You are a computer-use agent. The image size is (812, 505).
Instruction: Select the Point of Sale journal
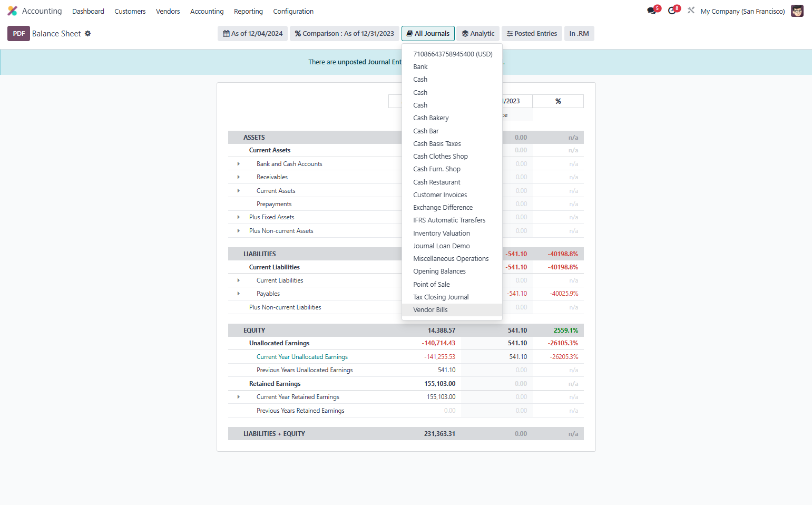pos(452,284)
